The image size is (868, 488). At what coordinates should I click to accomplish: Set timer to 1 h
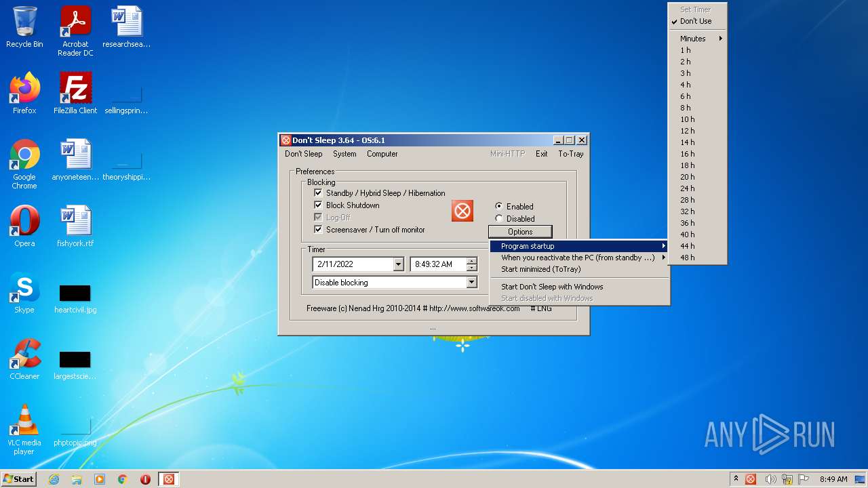tap(697, 50)
